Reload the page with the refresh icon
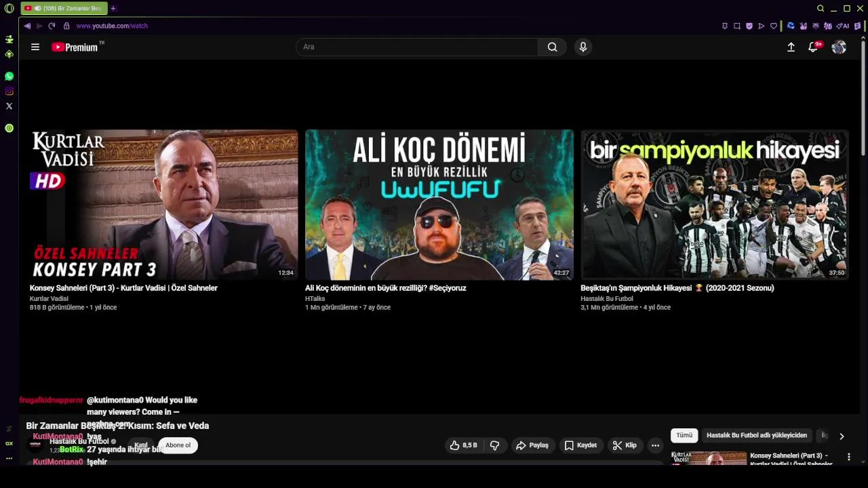Image resolution: width=868 pixels, height=488 pixels. coord(52,26)
